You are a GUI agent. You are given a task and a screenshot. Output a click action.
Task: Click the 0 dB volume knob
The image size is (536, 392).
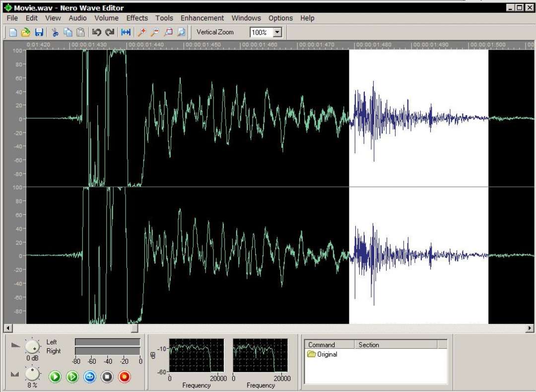(33, 347)
